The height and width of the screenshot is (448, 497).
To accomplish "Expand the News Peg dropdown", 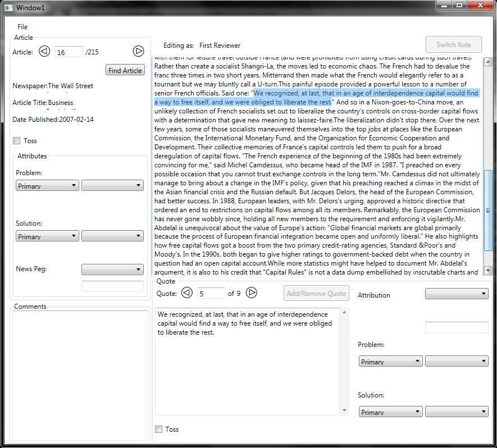I will coord(112,269).
